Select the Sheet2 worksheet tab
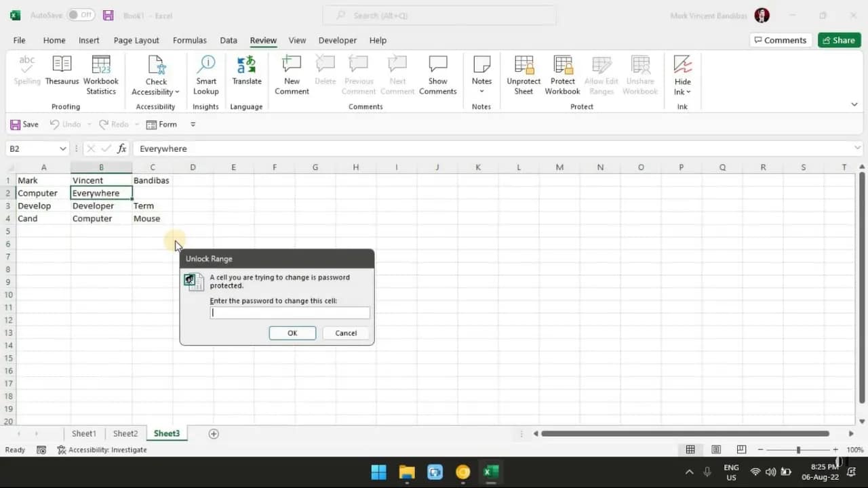Screen dimensions: 868x488 (x=125, y=433)
